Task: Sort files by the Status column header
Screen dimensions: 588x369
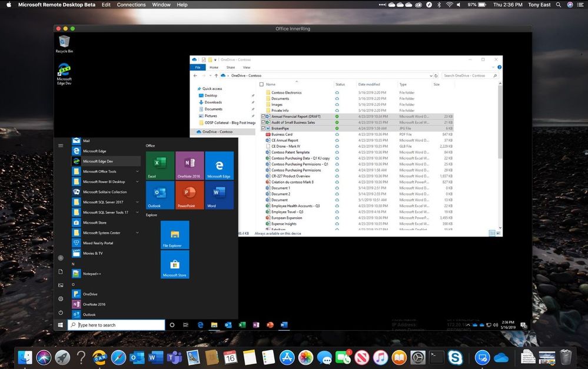Action: 340,84
